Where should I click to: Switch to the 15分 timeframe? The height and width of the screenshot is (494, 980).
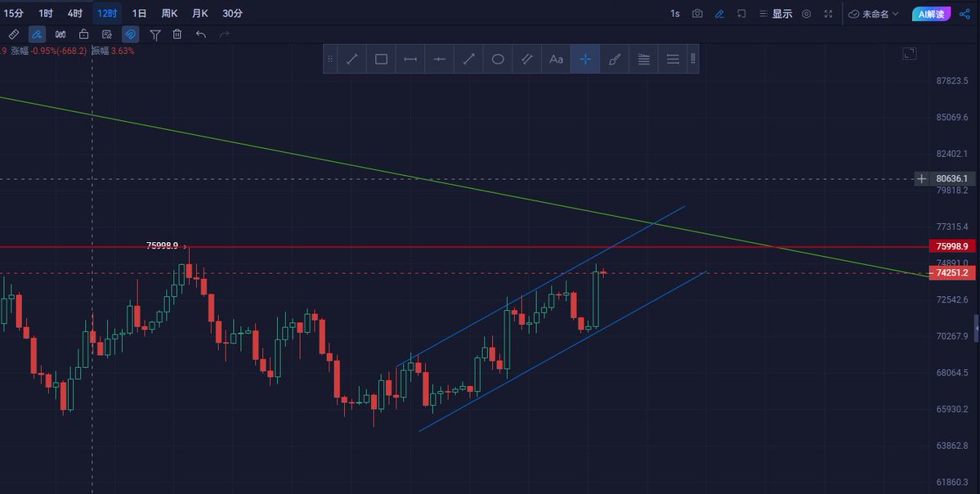click(14, 13)
